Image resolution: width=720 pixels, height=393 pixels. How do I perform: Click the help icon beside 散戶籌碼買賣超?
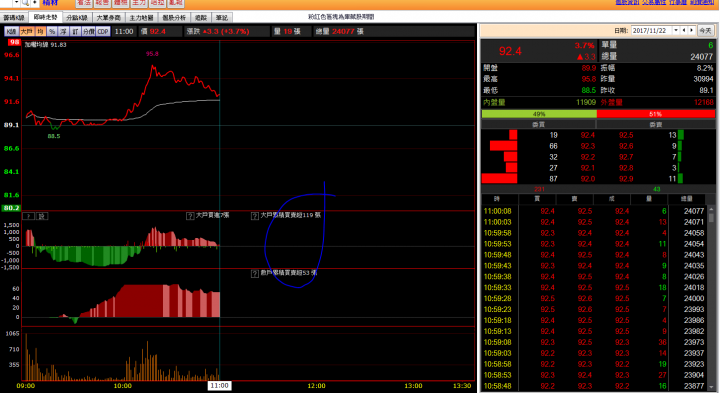pos(255,273)
